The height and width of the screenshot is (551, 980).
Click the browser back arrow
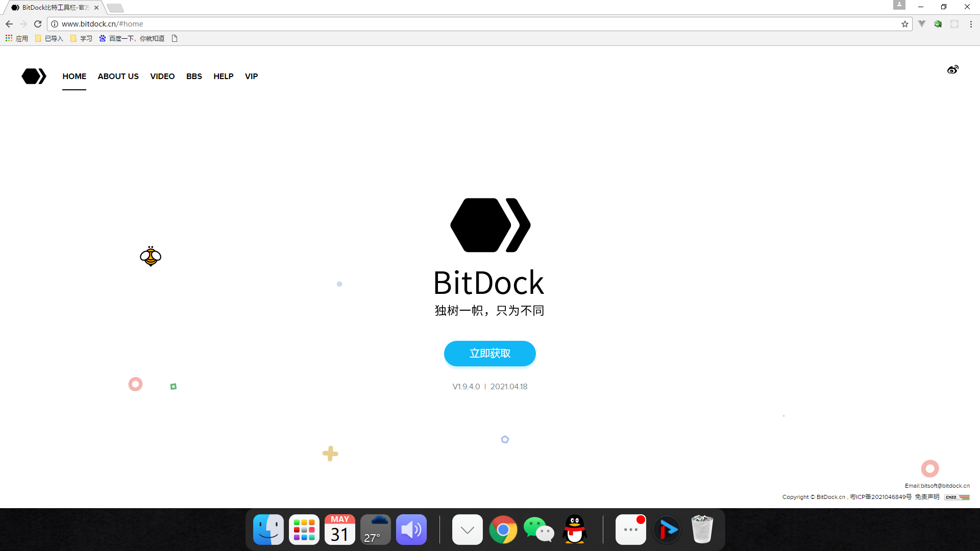coord(9,24)
